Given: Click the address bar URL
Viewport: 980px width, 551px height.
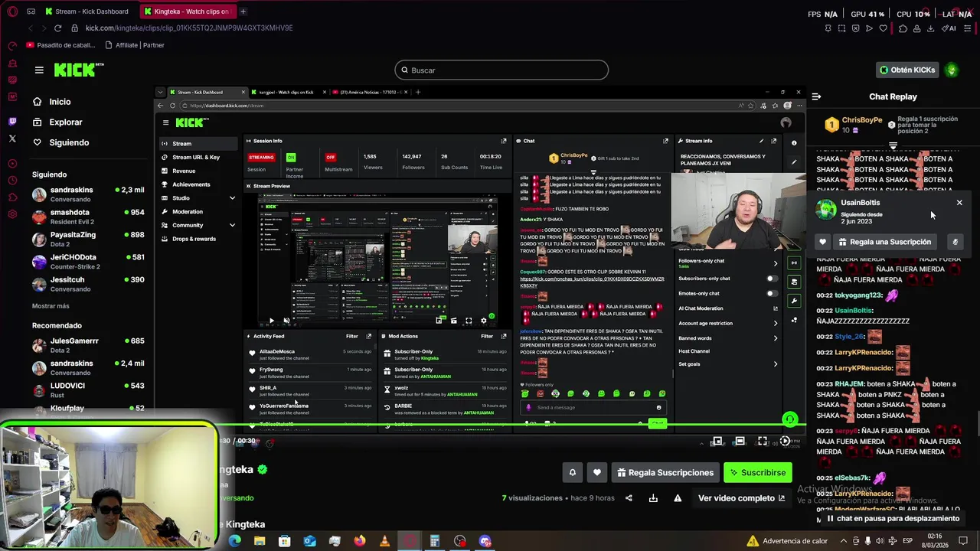Looking at the screenshot, I should pyautogui.click(x=189, y=28).
